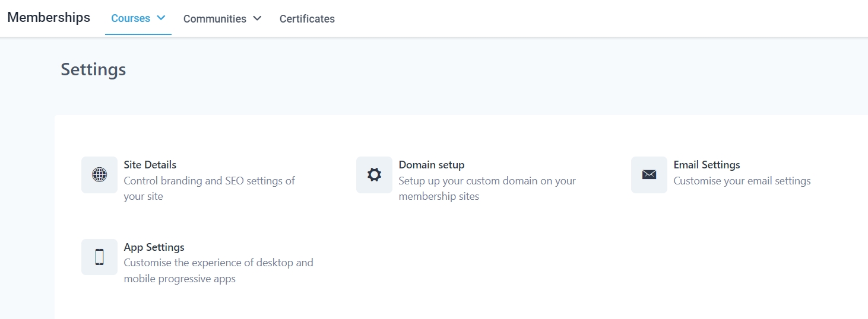The width and height of the screenshot is (868, 319).
Task: Open the App Settings title link
Action: 154,247
